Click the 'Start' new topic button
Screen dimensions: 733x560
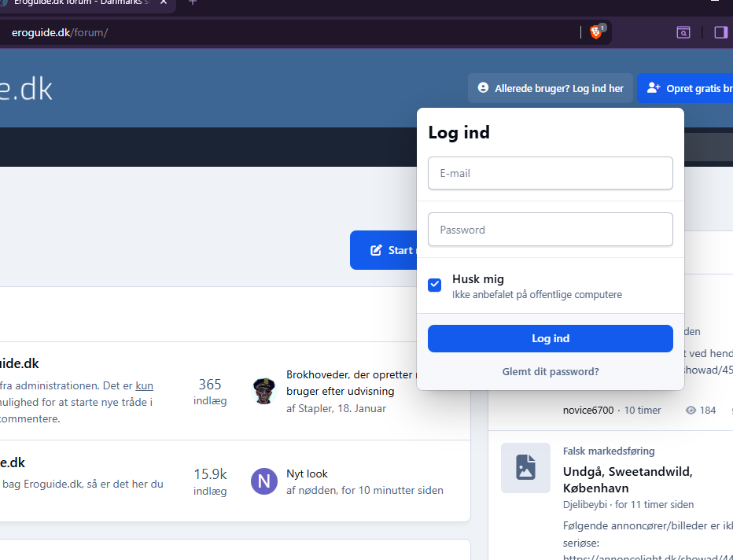[385, 250]
